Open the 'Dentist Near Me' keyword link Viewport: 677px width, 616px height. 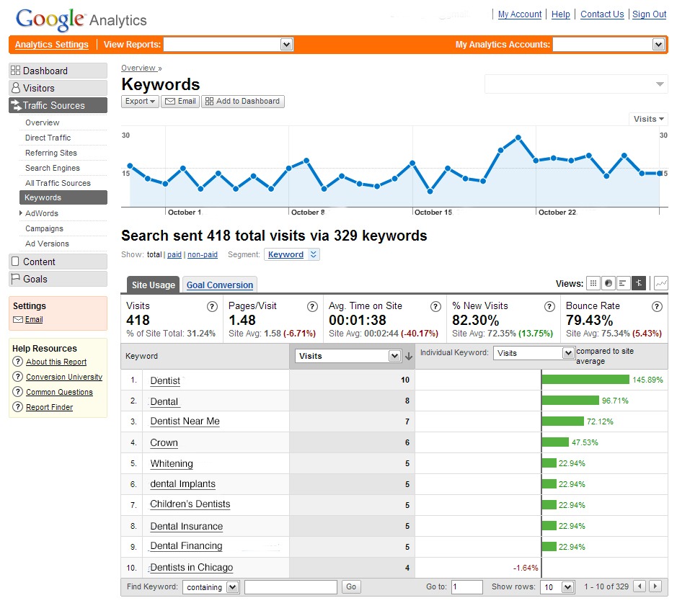pyautogui.click(x=185, y=421)
